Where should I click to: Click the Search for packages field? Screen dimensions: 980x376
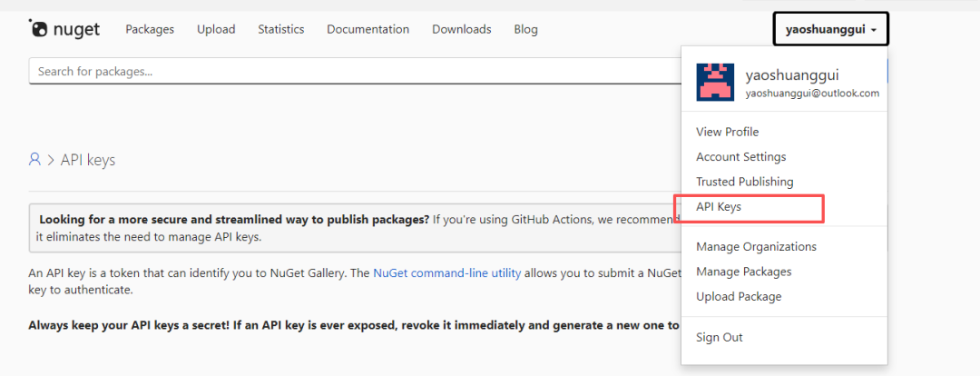[x=355, y=72]
